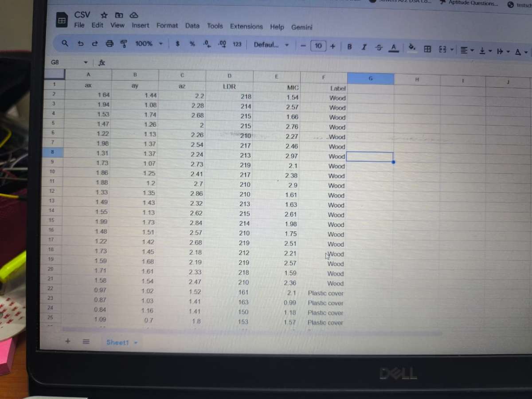This screenshot has width=532, height=399.
Task: Switch to the Sheet1 tab
Action: (x=117, y=342)
